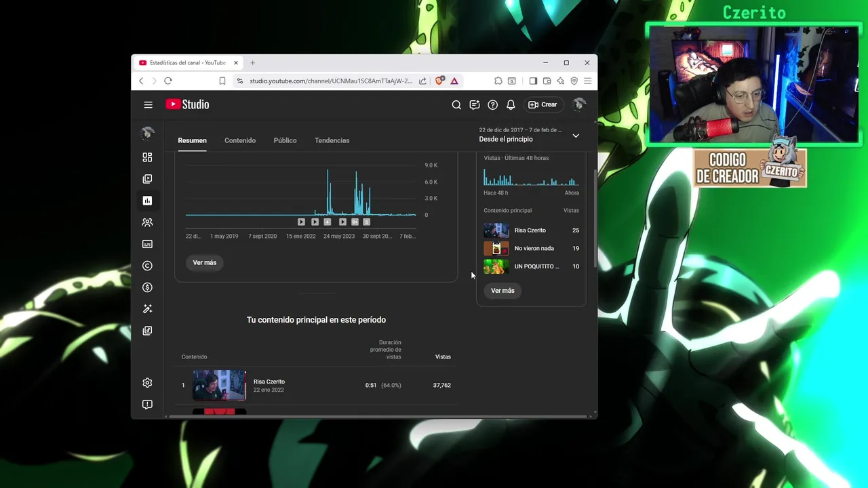Click the page's vertical scrollbar
Viewport: 868px width, 488px height.
[595, 217]
